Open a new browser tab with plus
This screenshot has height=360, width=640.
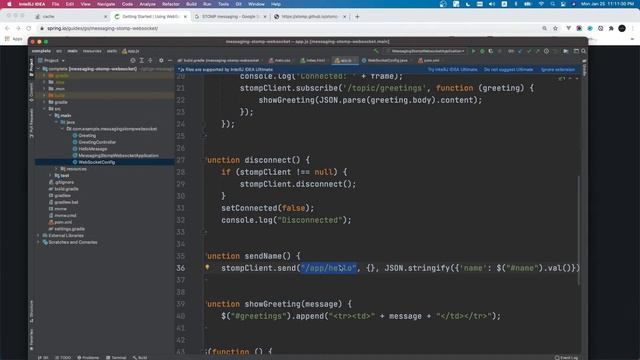[357, 17]
